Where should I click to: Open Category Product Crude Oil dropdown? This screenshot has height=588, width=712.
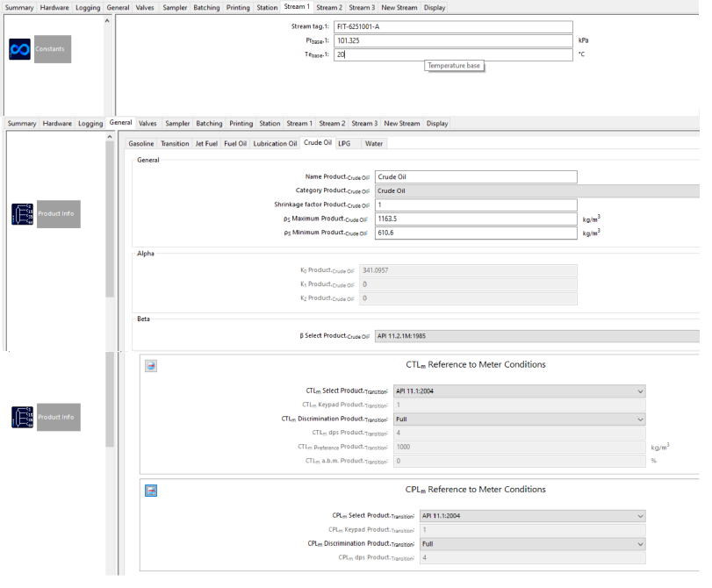[x=536, y=190]
